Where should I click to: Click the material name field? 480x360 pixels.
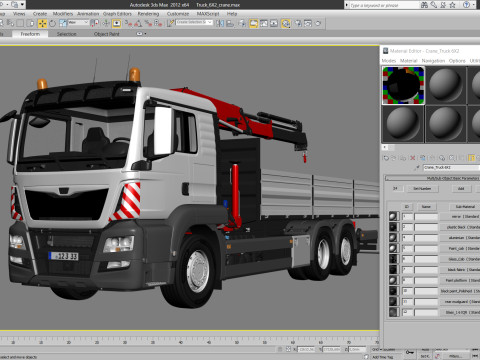click(x=451, y=168)
